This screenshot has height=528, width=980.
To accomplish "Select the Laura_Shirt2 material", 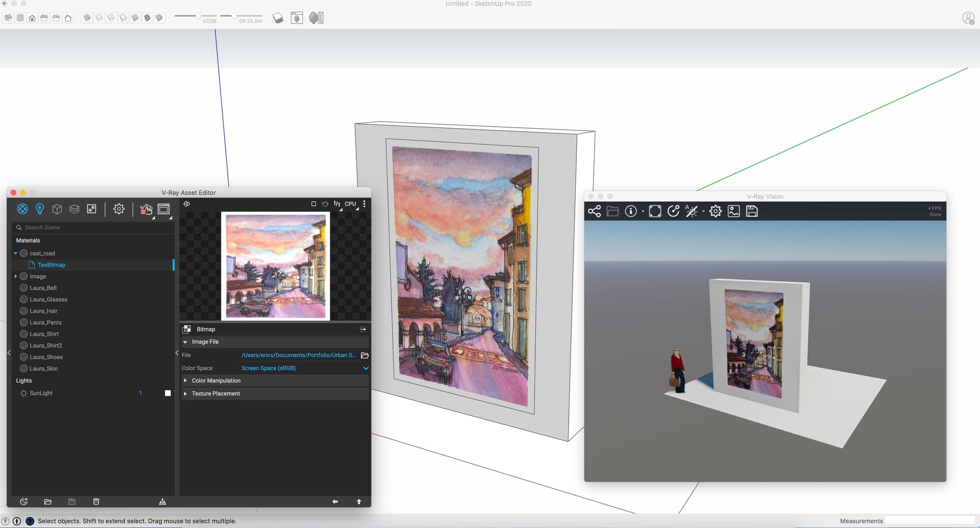I will point(46,346).
